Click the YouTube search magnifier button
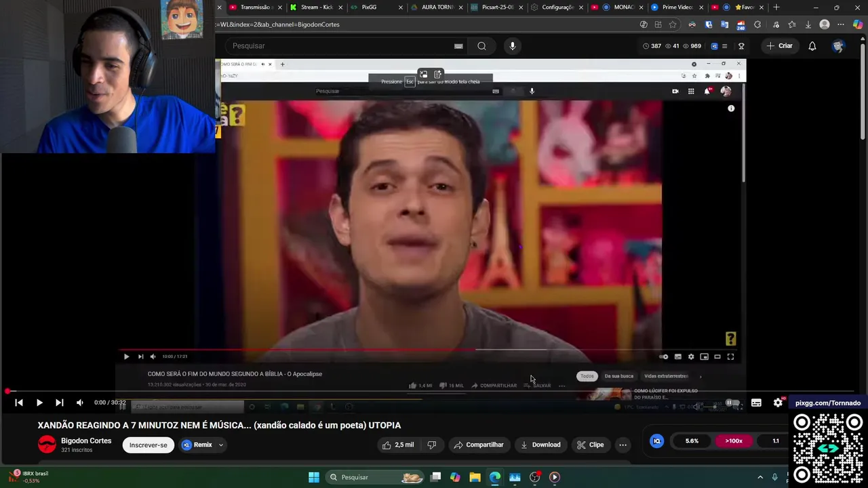Screen dimensions: 868x488 [x=481, y=46]
